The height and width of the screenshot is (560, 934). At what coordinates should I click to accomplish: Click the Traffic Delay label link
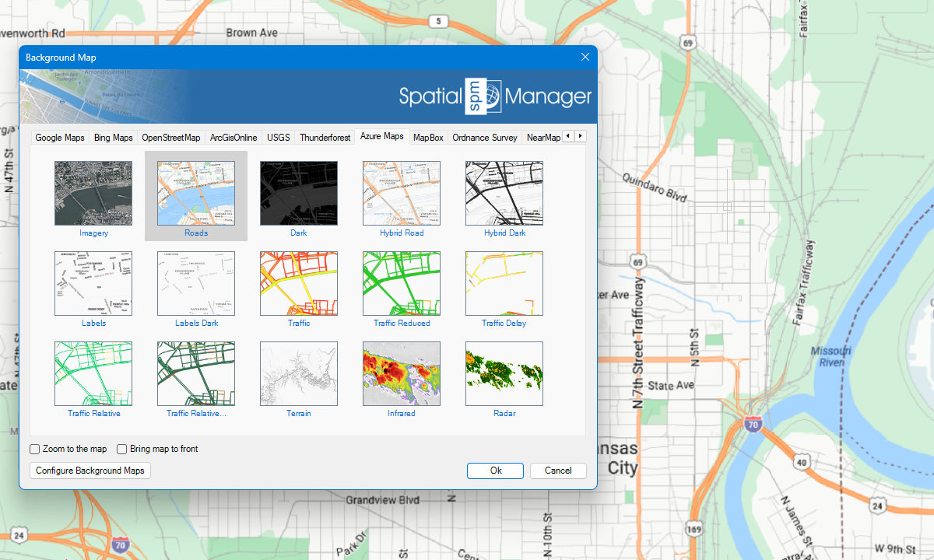point(504,324)
